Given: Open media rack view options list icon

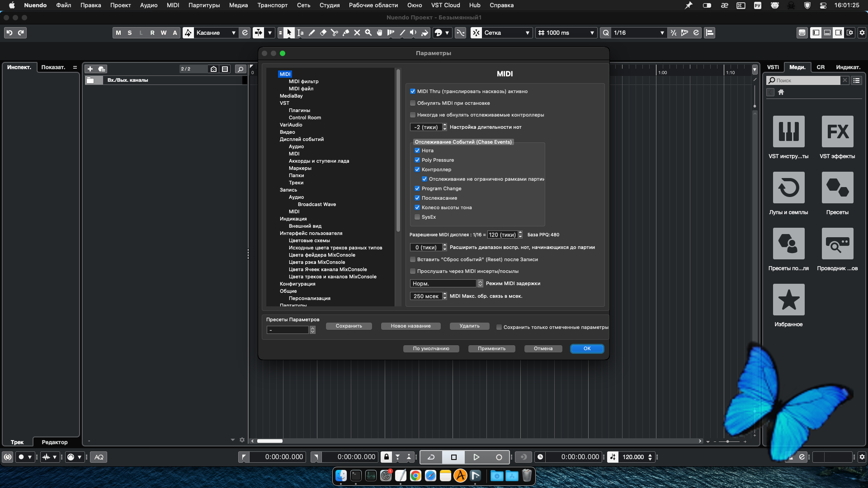Looking at the screenshot, I should click(856, 80).
